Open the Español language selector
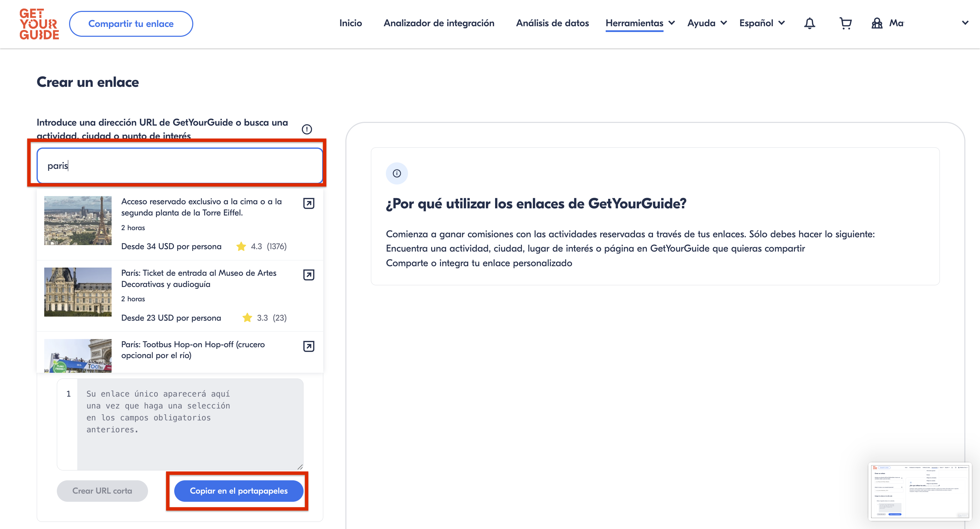The image size is (980, 529). (x=762, y=23)
